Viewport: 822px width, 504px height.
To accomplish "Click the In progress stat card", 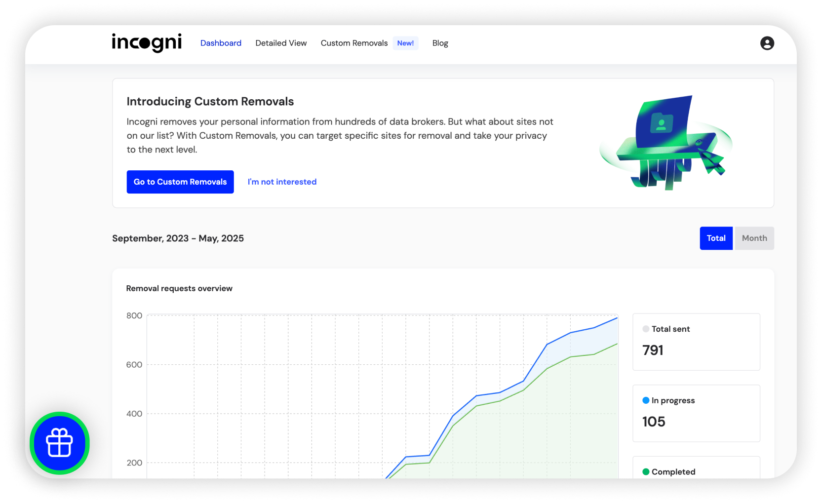I will click(x=696, y=413).
